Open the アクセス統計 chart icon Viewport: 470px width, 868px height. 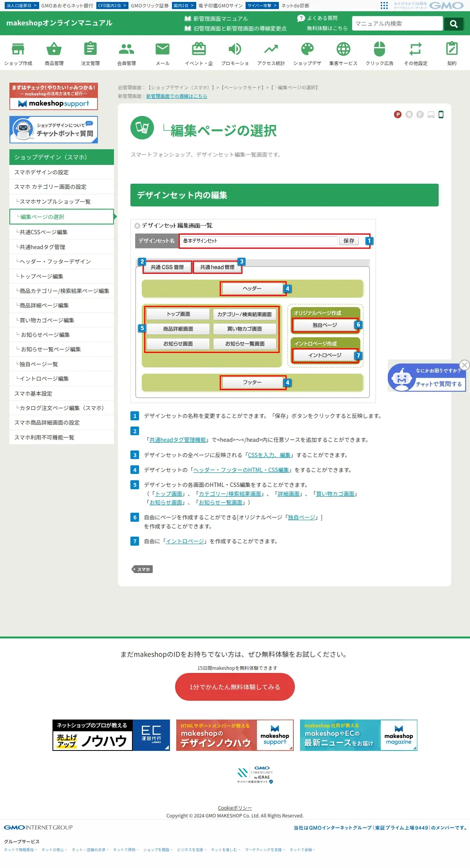tap(271, 49)
